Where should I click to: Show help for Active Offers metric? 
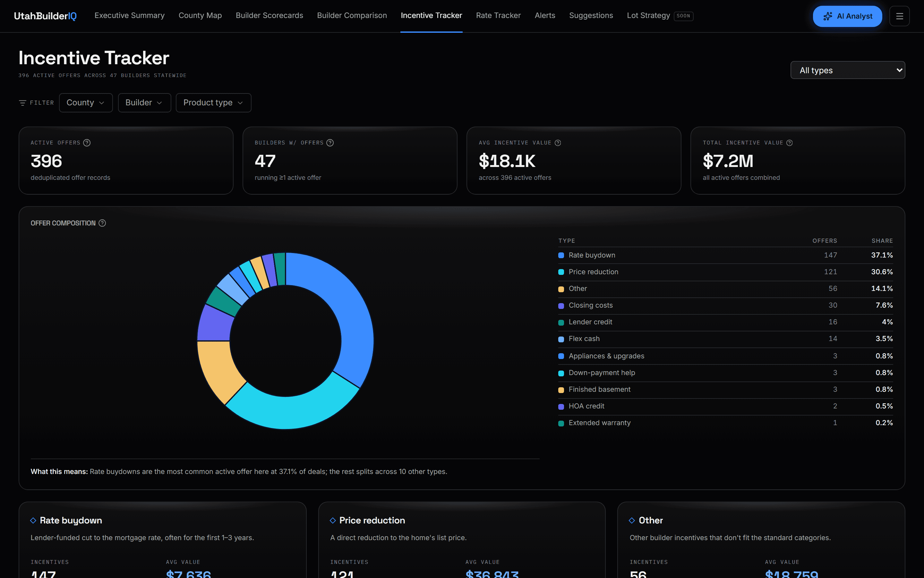point(87,143)
